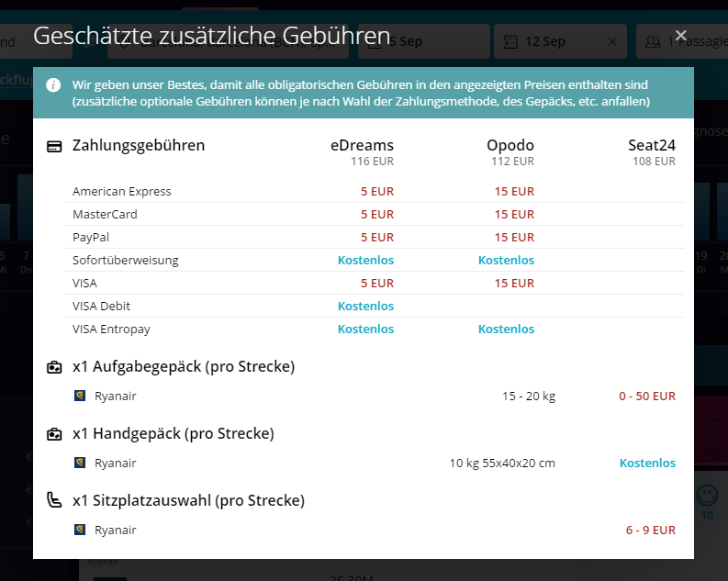Image resolution: width=728 pixels, height=581 pixels.
Task: Click eDreams 5 EUR for MasterCard
Action: (377, 214)
